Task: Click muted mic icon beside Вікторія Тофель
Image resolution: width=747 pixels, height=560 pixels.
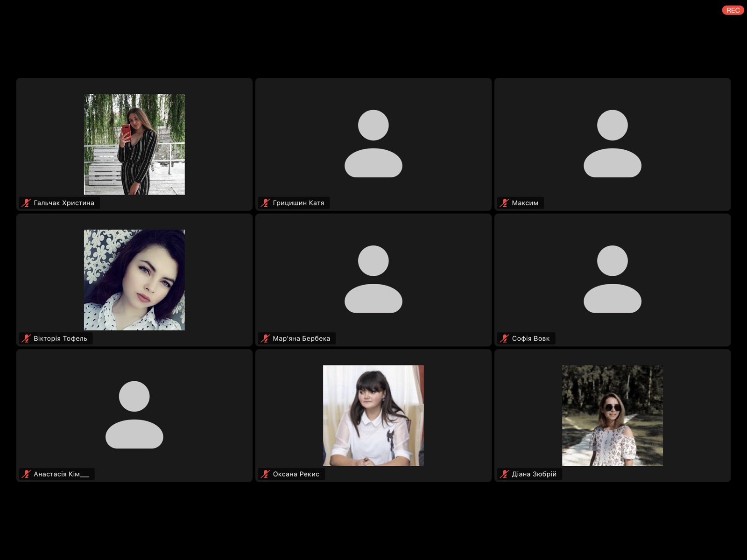Action: coord(26,338)
